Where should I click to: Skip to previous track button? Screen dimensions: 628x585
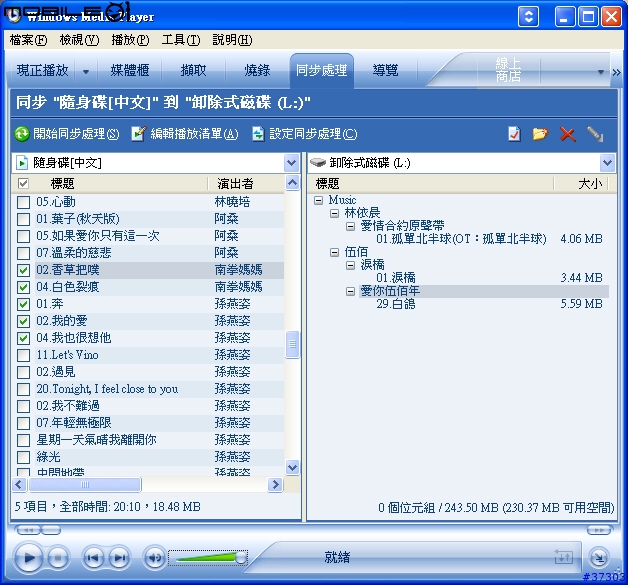tap(93, 557)
